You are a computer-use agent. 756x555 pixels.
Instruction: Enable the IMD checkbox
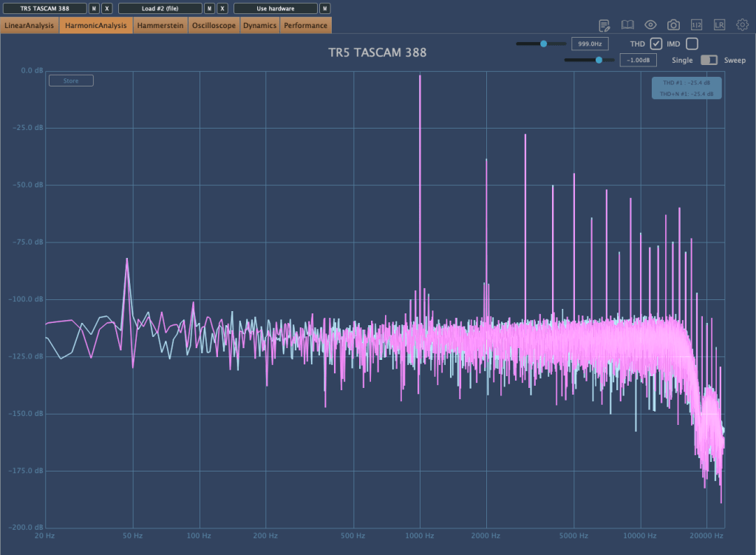pos(692,44)
